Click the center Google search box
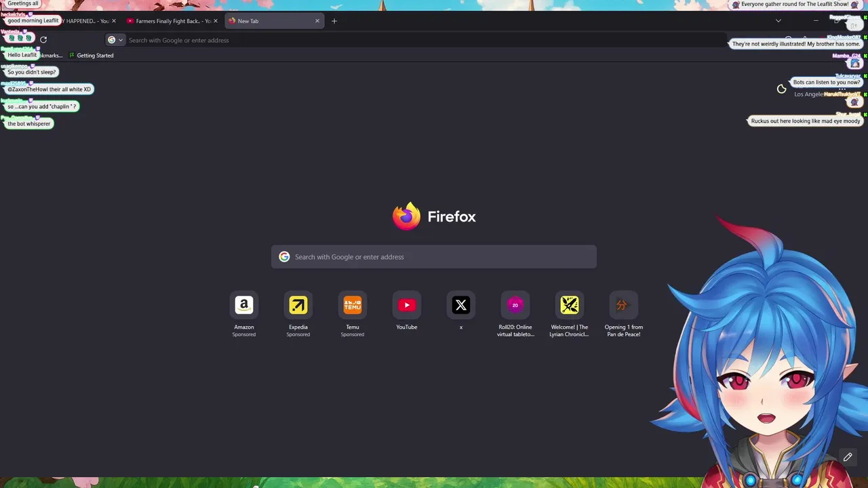Viewport: 868px width, 488px height. [434, 257]
